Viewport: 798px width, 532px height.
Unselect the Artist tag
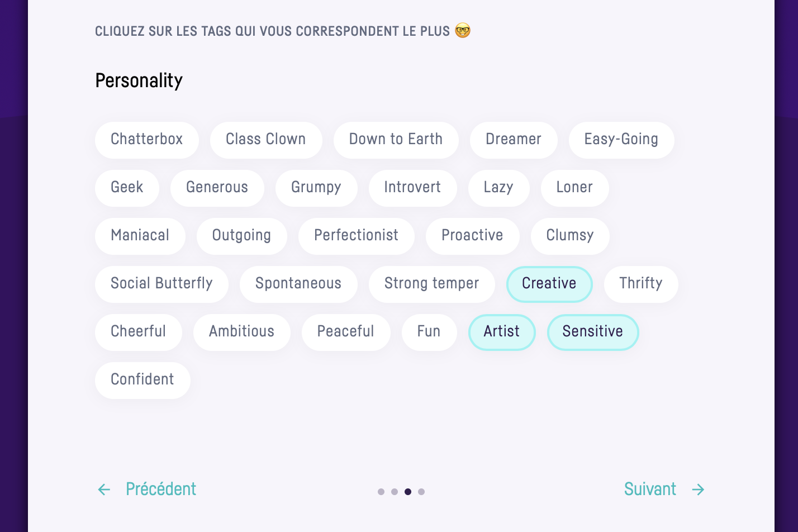pos(501,332)
